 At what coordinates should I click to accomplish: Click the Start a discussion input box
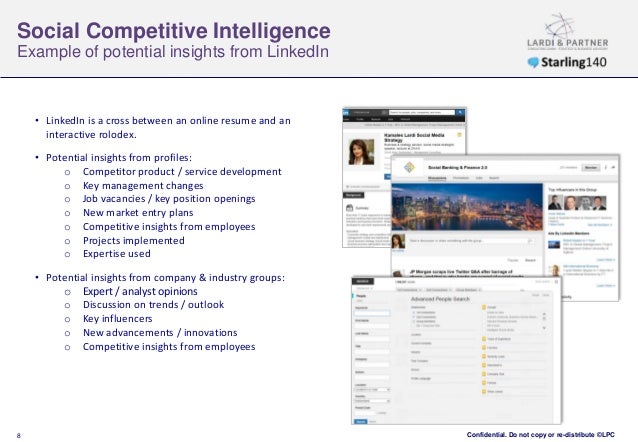tap(471, 241)
